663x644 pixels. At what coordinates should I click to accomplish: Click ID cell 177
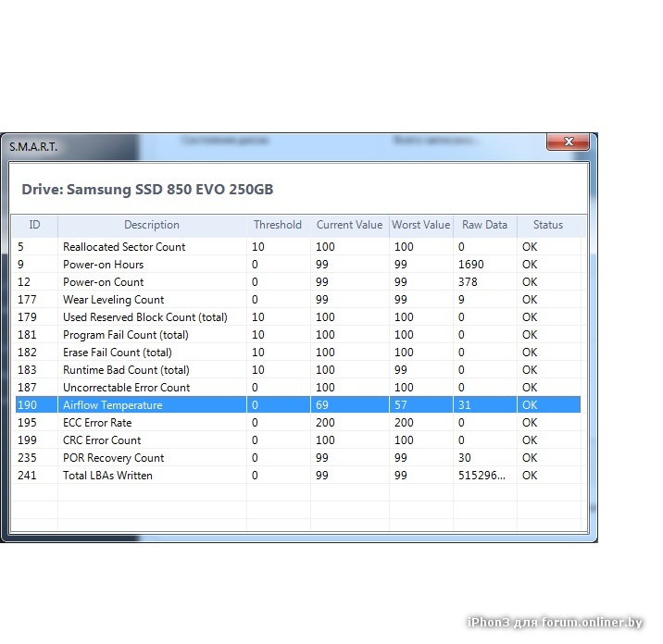click(x=27, y=300)
